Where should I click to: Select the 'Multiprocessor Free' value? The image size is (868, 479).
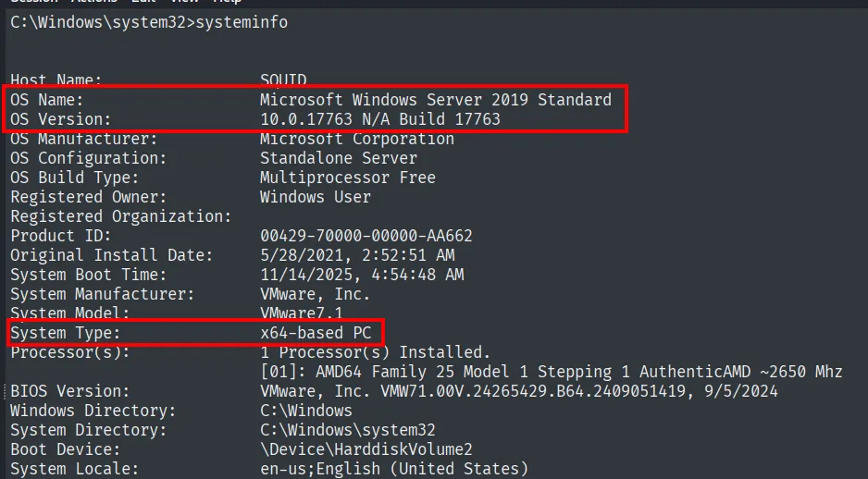click(x=348, y=178)
